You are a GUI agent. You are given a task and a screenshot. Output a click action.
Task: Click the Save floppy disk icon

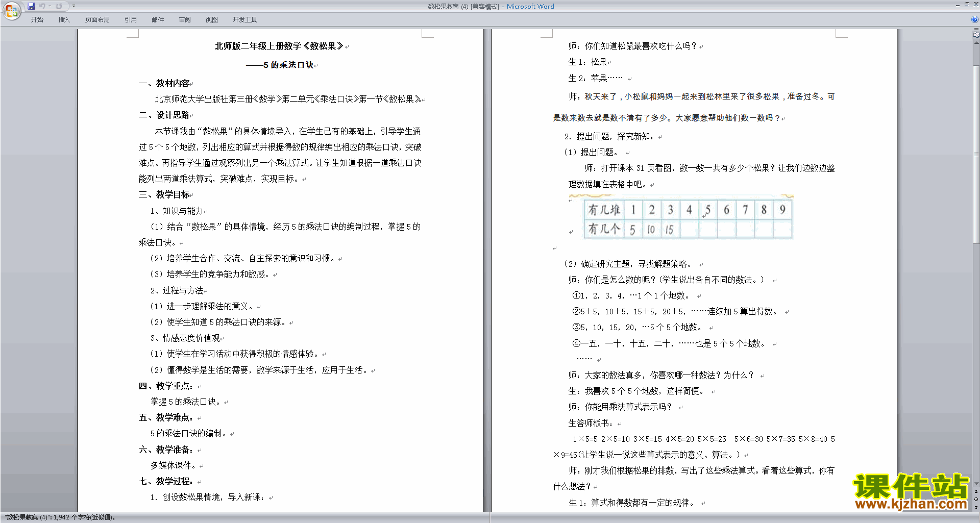click(31, 6)
